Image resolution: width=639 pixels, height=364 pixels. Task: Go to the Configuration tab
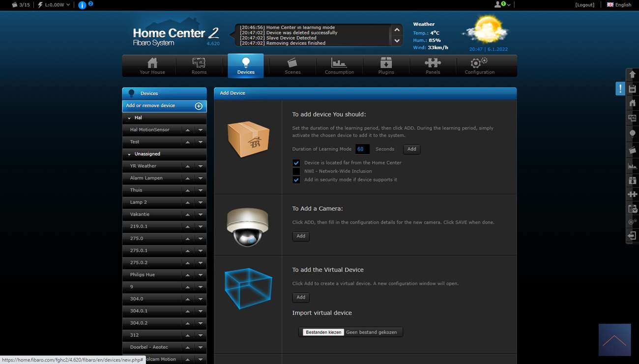(479, 66)
